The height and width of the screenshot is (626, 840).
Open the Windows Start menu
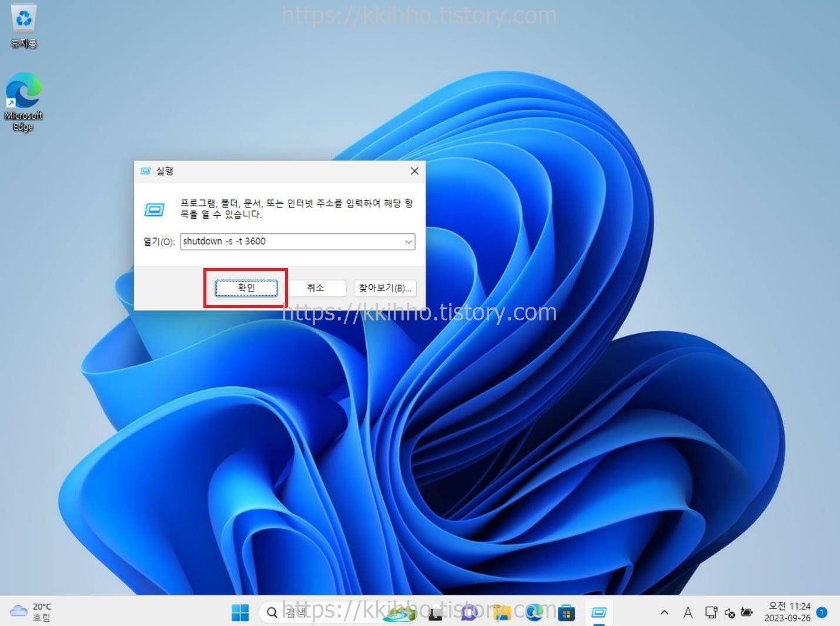[240, 612]
